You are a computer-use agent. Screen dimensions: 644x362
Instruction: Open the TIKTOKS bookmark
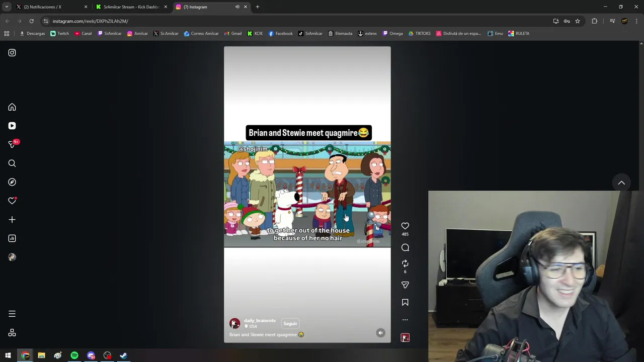click(419, 34)
